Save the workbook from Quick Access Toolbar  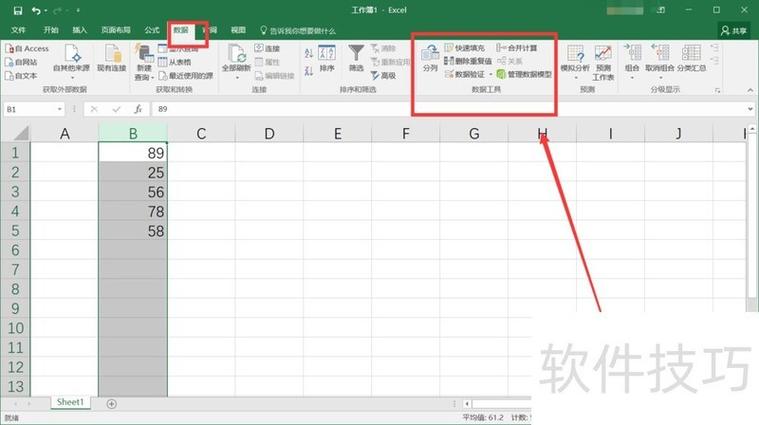click(x=18, y=10)
